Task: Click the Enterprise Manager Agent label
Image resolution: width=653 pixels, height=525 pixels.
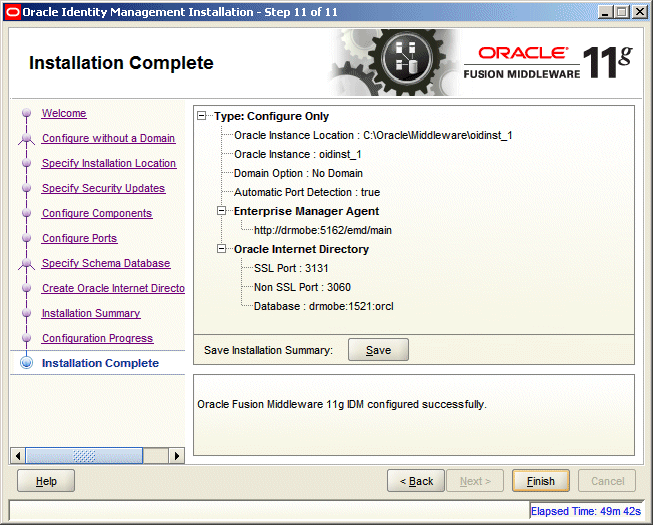Action: [x=306, y=211]
